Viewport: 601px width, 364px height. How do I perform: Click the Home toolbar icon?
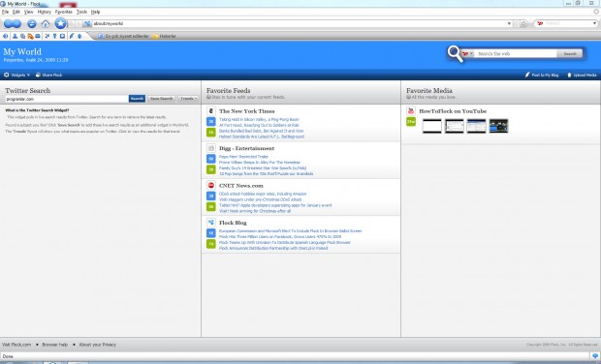[x=46, y=24]
